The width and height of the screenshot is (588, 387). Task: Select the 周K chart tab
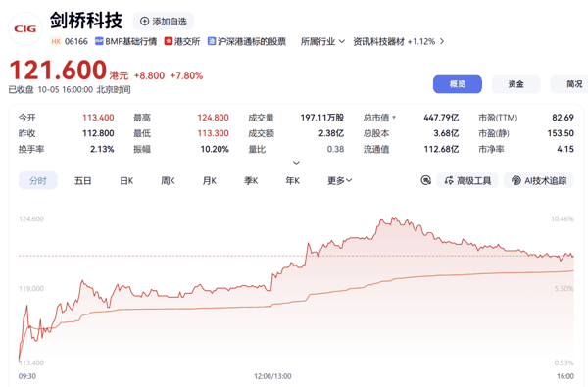[168, 180]
